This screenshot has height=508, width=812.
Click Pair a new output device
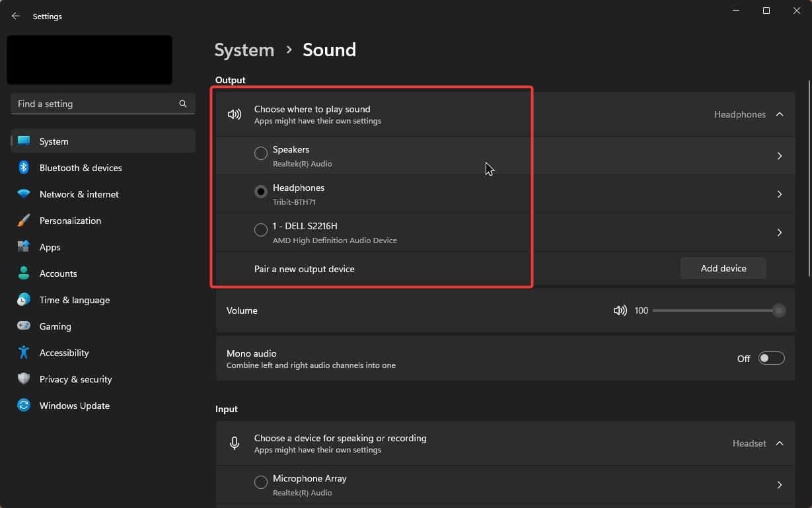[x=304, y=268]
